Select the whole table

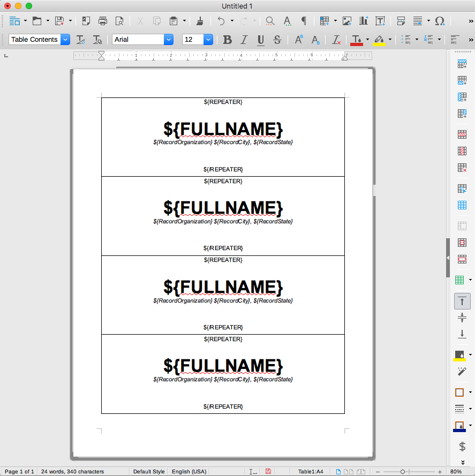pos(462,205)
